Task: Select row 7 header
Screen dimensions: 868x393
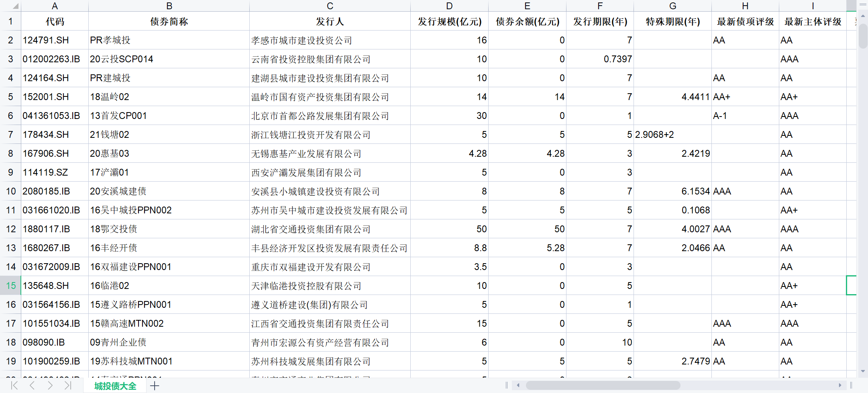Action: pos(10,135)
